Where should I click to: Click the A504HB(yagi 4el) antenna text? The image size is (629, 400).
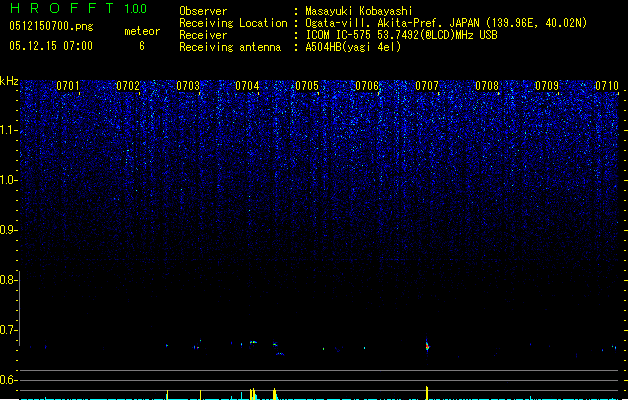click(x=353, y=47)
